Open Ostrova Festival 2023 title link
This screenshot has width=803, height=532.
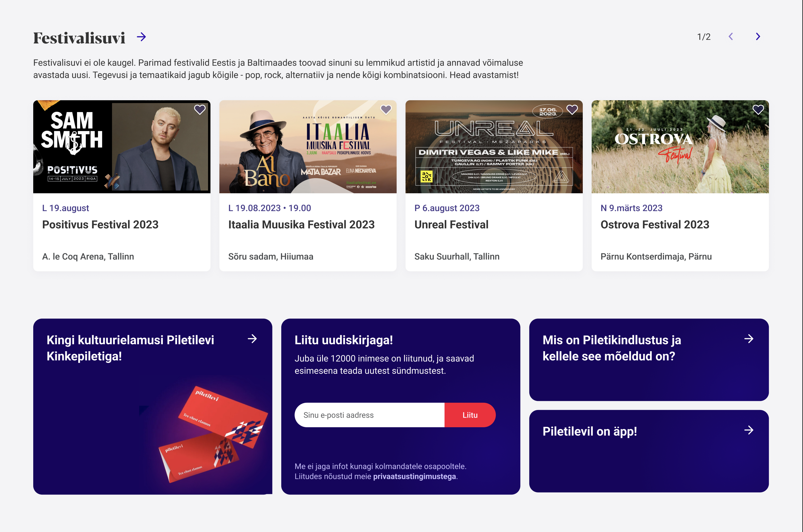tap(655, 225)
